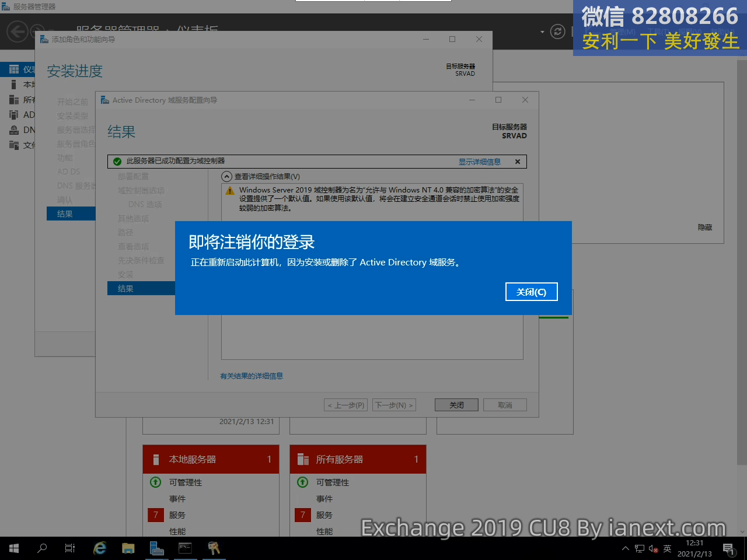Select the AD DS step in Add Roles wizard
The width and height of the screenshot is (747, 560).
pos(68,171)
